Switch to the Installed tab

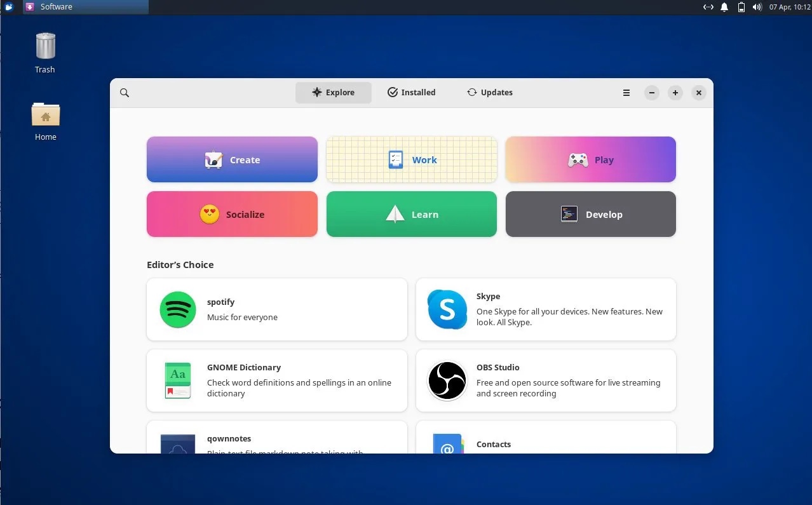[411, 92]
